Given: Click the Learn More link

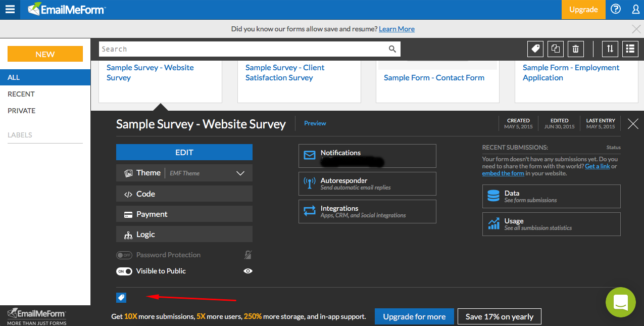Looking at the screenshot, I should click(397, 29).
